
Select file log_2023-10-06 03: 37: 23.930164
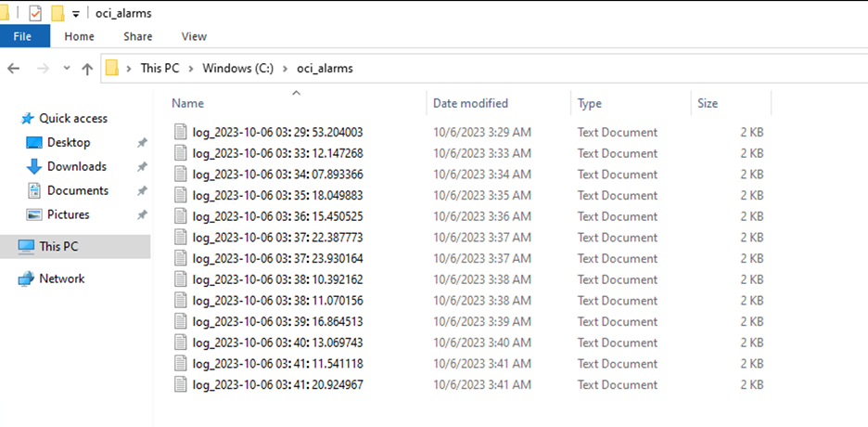pyautogui.click(x=278, y=259)
